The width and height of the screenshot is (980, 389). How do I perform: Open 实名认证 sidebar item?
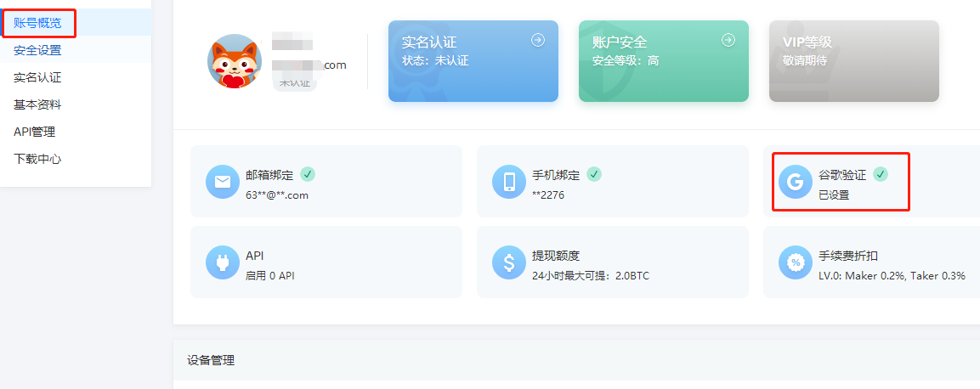pyautogui.click(x=37, y=77)
